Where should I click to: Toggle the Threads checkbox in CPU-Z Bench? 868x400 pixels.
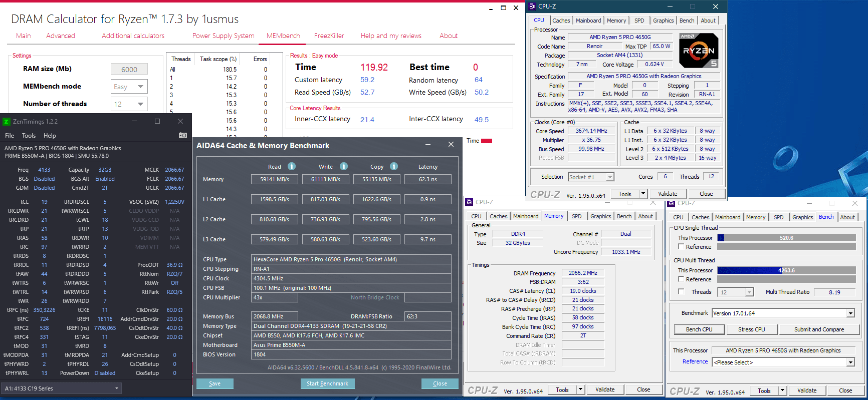coord(681,291)
